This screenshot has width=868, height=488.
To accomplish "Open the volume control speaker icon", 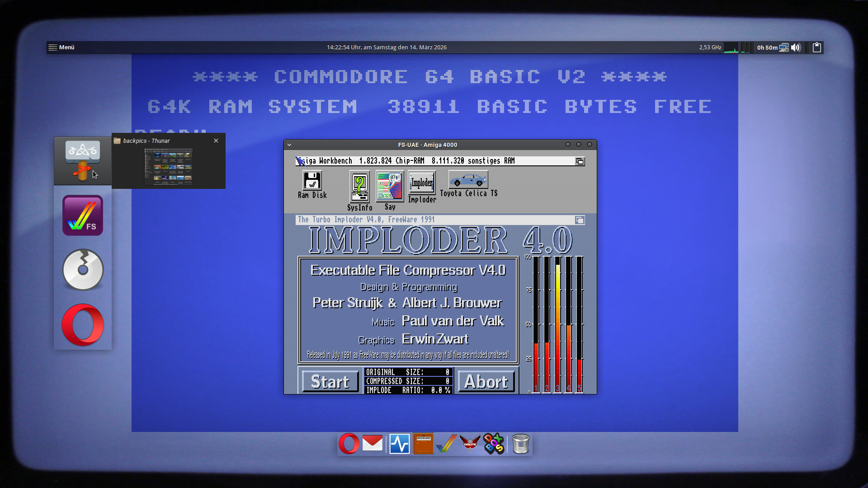I will coord(796,47).
